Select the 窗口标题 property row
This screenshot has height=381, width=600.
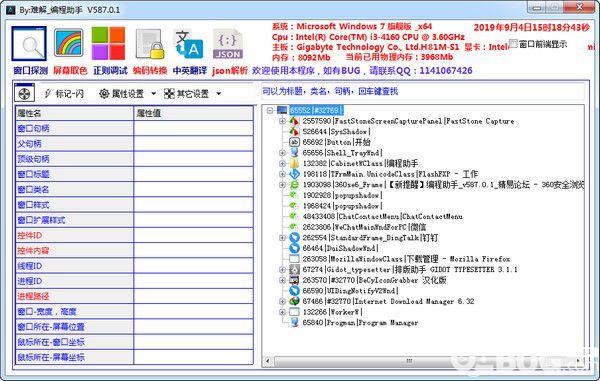pos(134,174)
